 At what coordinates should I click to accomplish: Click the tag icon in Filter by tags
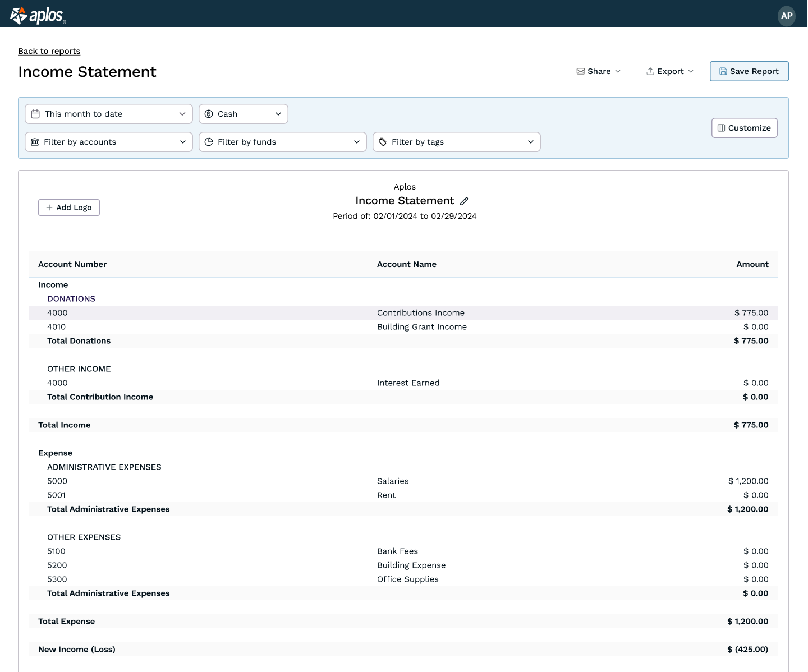(383, 142)
